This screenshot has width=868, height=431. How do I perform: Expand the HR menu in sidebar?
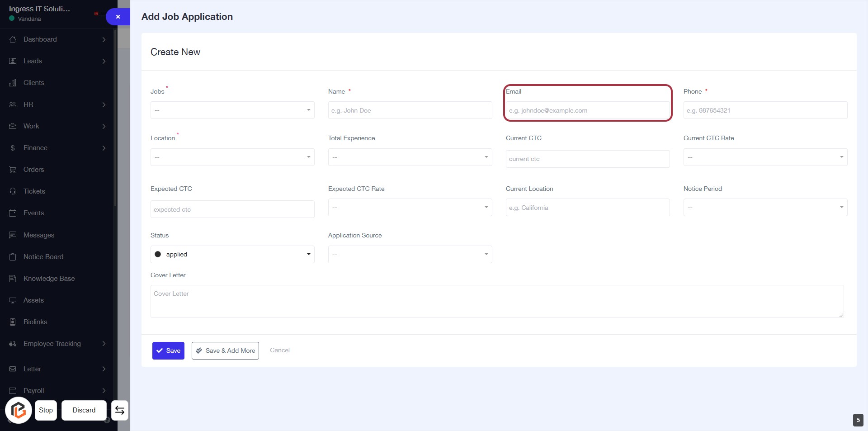pos(28,104)
